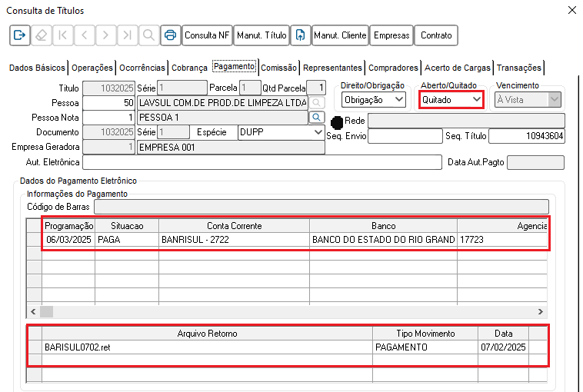The image size is (583, 392).
Task: Click the Aut. Eletrônica input field
Action: point(262,162)
